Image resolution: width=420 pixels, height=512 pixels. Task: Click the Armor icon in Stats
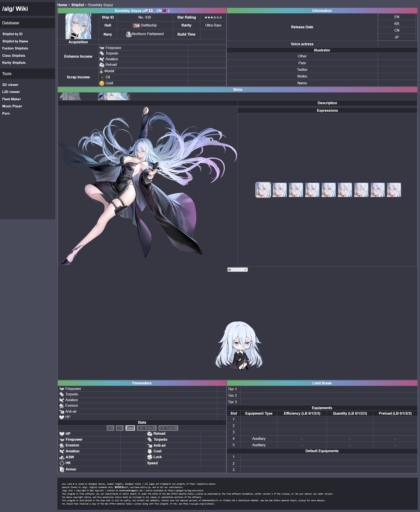pyautogui.click(x=62, y=469)
